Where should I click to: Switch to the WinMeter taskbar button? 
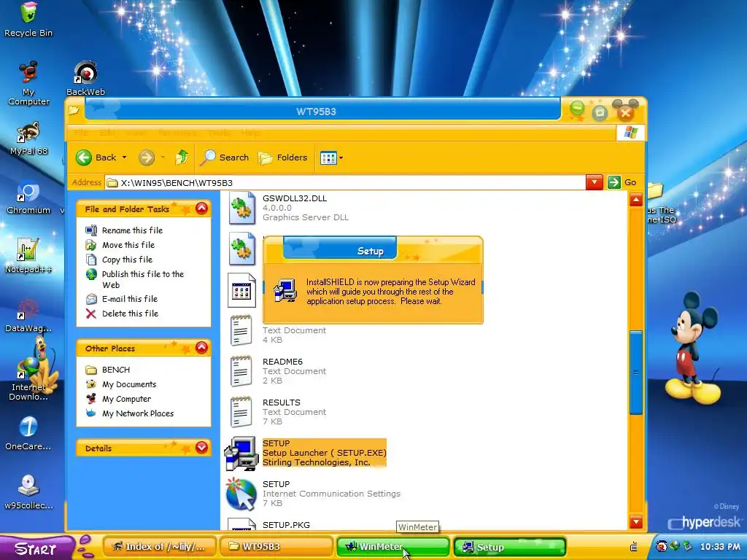coord(393,547)
